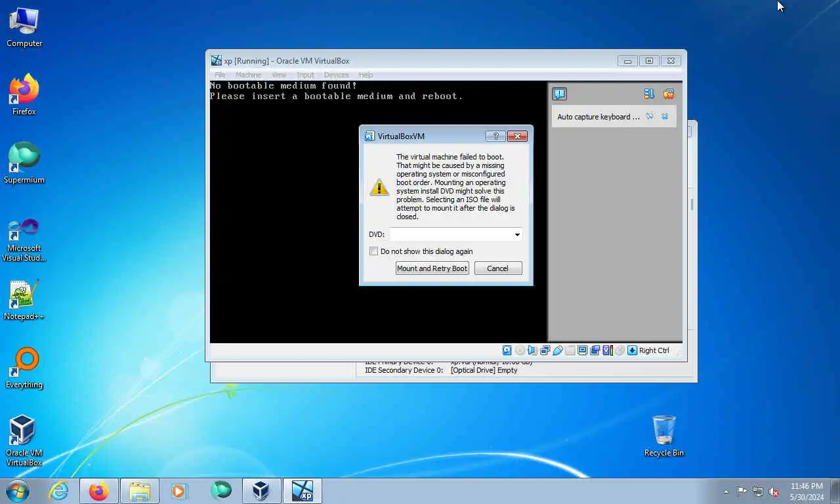The height and width of the screenshot is (504, 840).
Task: Click the help question mark button in dialog
Action: 495,136
